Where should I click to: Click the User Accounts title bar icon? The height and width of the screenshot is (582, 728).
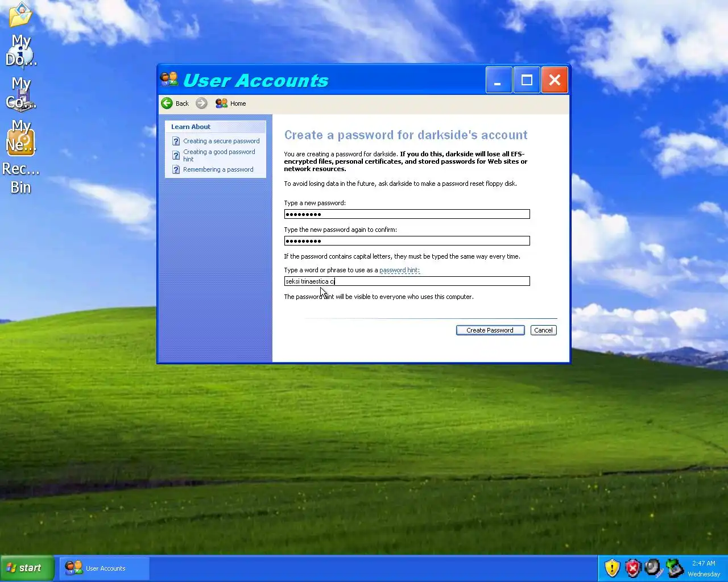pyautogui.click(x=169, y=80)
